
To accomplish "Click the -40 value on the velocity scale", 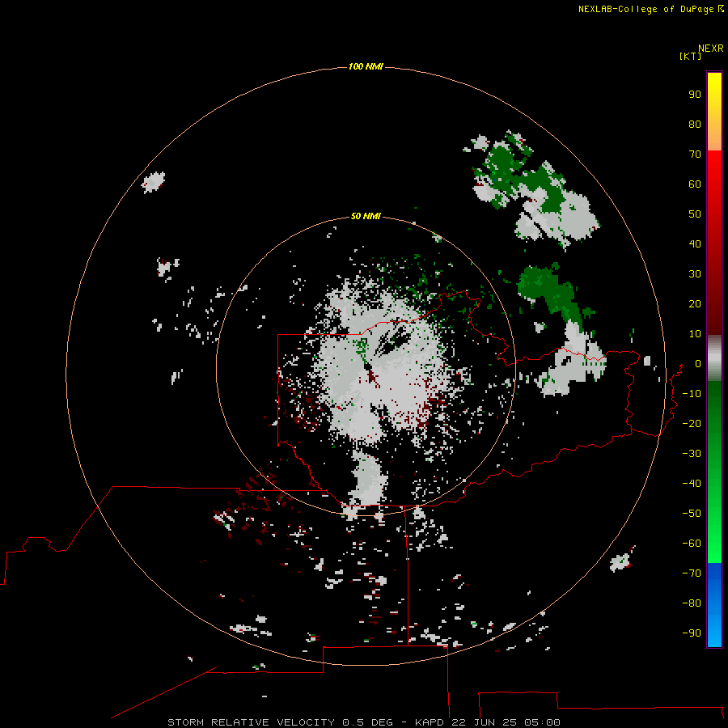I will [x=692, y=484].
